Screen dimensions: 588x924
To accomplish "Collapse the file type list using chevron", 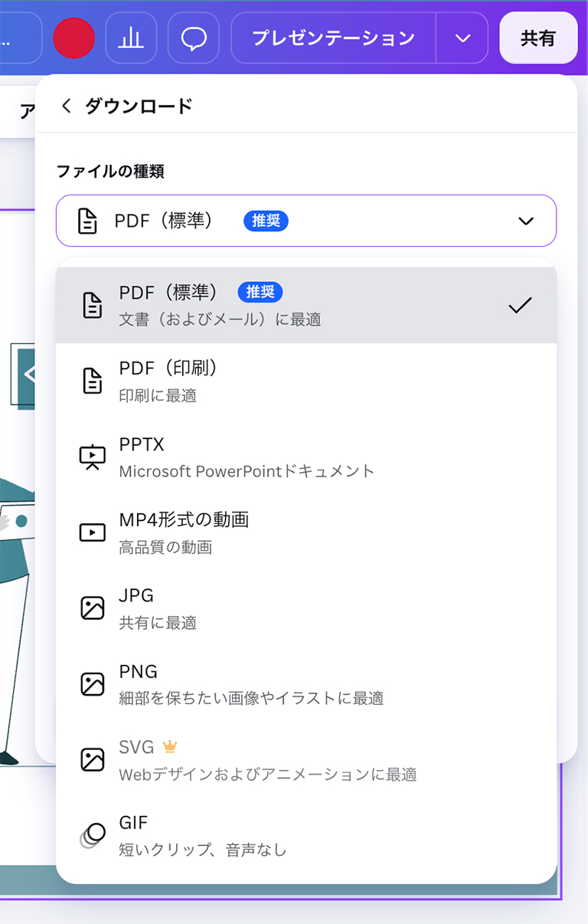I will pos(525,221).
